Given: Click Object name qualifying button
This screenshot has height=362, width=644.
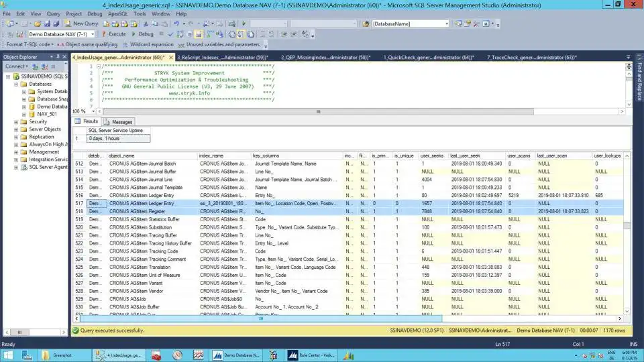Looking at the screenshot, I should coord(87,44).
